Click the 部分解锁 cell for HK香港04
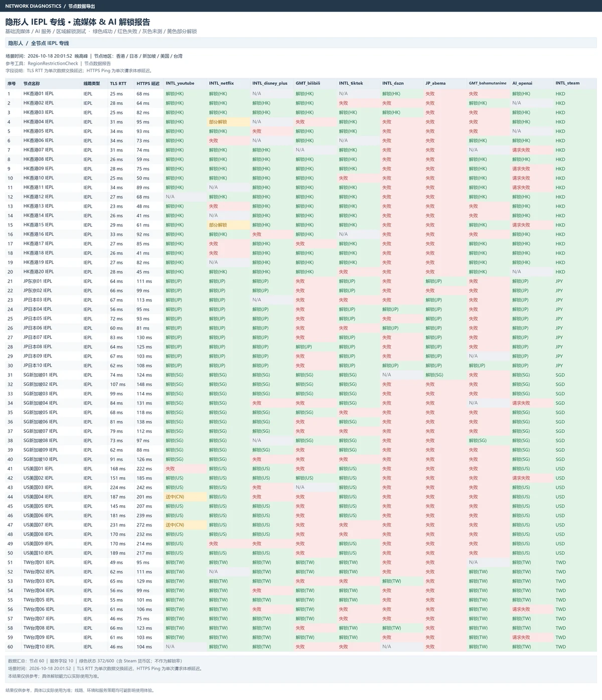Screen dimensions: 602x700 [x=218, y=122]
